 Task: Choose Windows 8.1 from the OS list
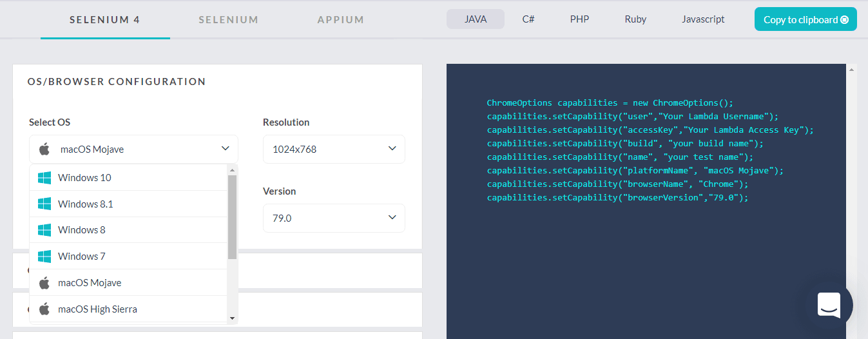(x=128, y=204)
